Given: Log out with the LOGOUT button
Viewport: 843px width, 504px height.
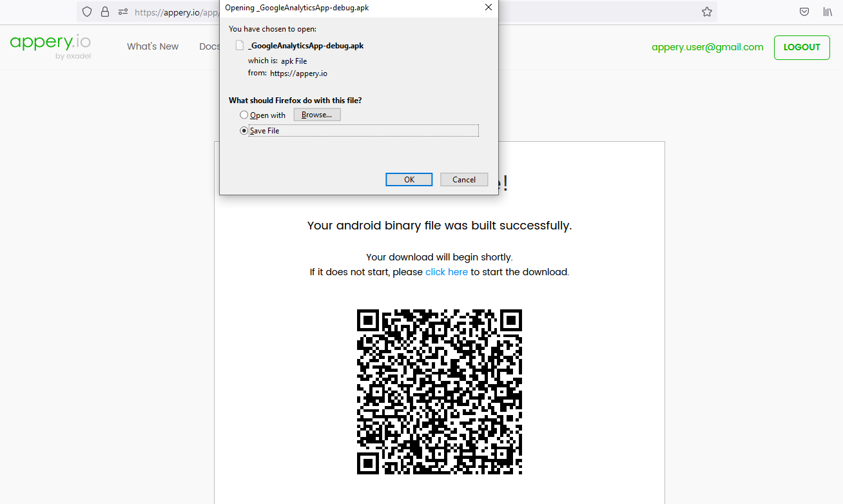Looking at the screenshot, I should 802,48.
